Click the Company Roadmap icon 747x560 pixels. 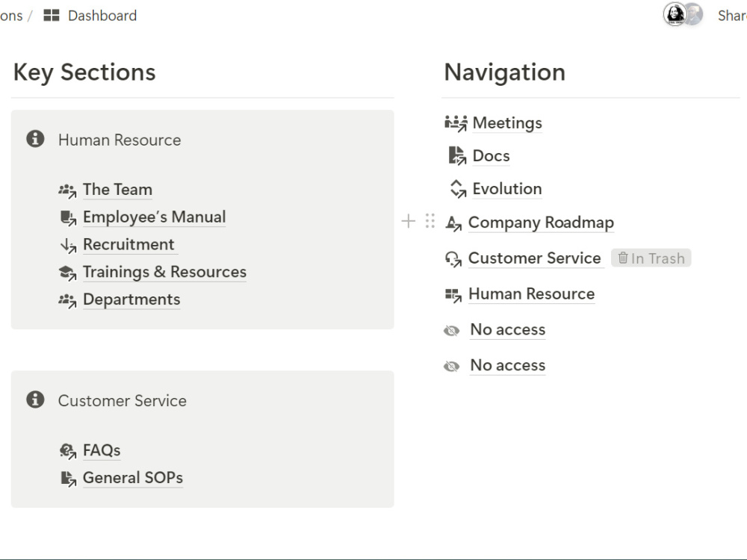[453, 223]
